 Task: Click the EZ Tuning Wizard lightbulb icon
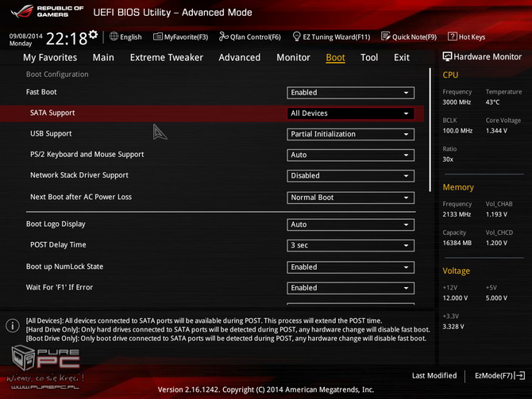296,36
